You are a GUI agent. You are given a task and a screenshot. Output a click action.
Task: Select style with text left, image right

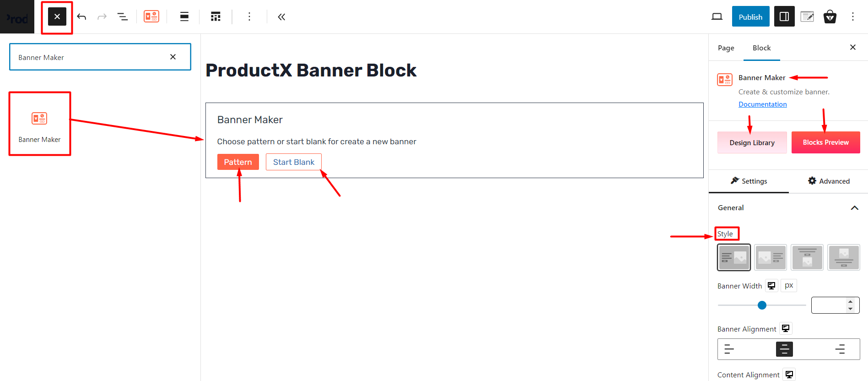tap(734, 257)
